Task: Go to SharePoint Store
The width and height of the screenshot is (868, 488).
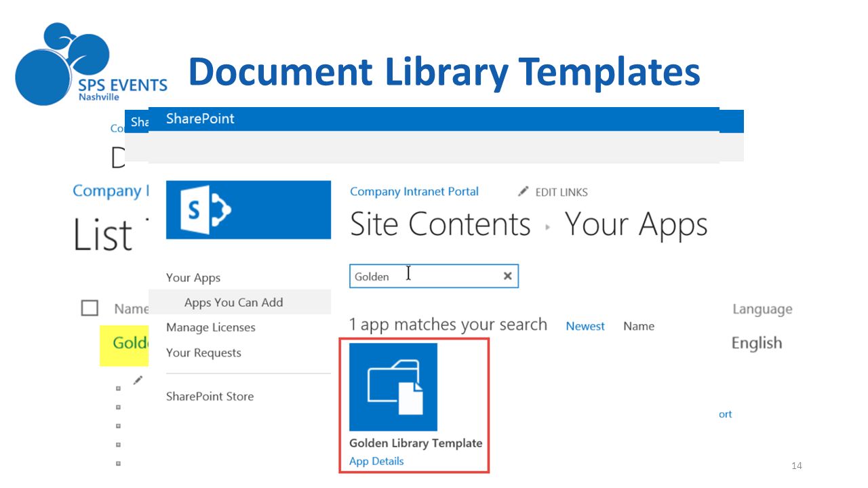Action: point(210,396)
